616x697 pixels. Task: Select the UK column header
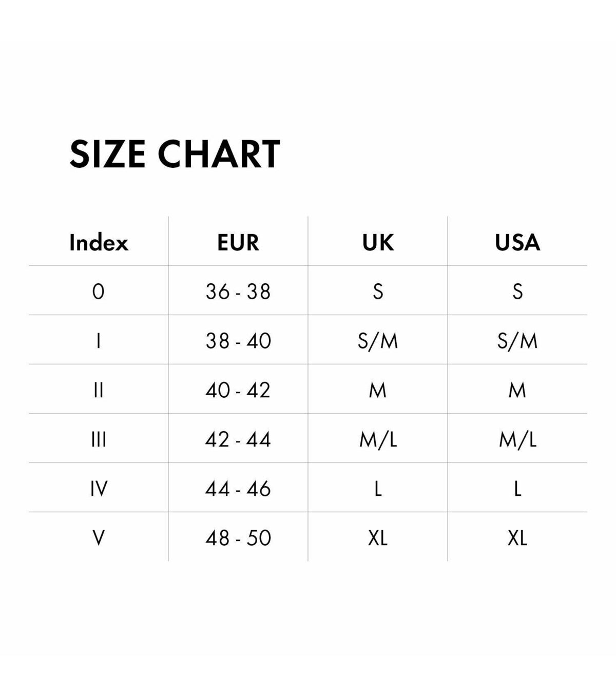tap(378, 242)
